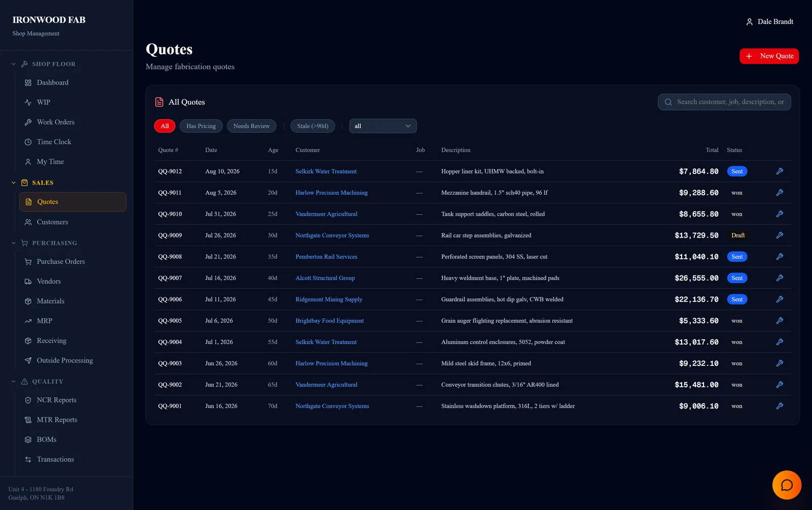This screenshot has width=812, height=510.
Task: Click the Quote # column header
Action: pyautogui.click(x=168, y=150)
